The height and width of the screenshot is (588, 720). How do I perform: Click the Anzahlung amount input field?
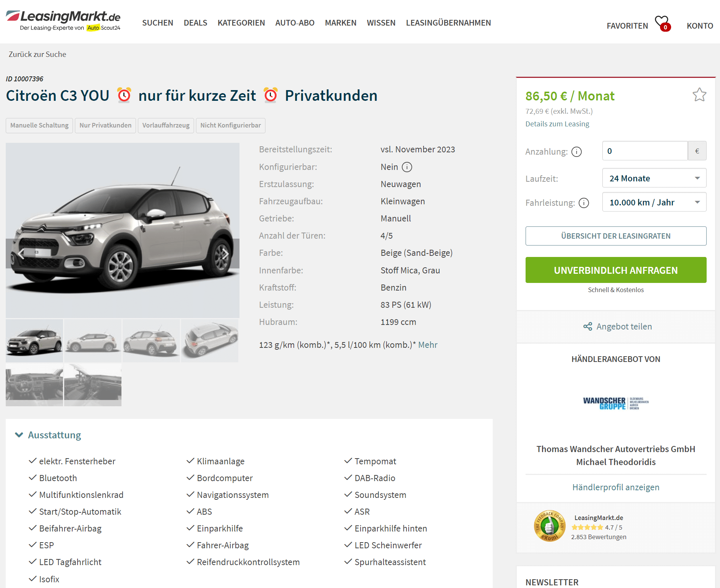point(645,151)
